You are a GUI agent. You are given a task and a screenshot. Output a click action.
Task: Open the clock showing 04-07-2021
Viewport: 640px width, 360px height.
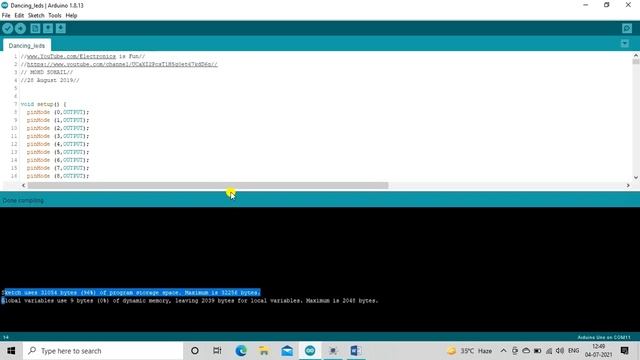(x=598, y=351)
